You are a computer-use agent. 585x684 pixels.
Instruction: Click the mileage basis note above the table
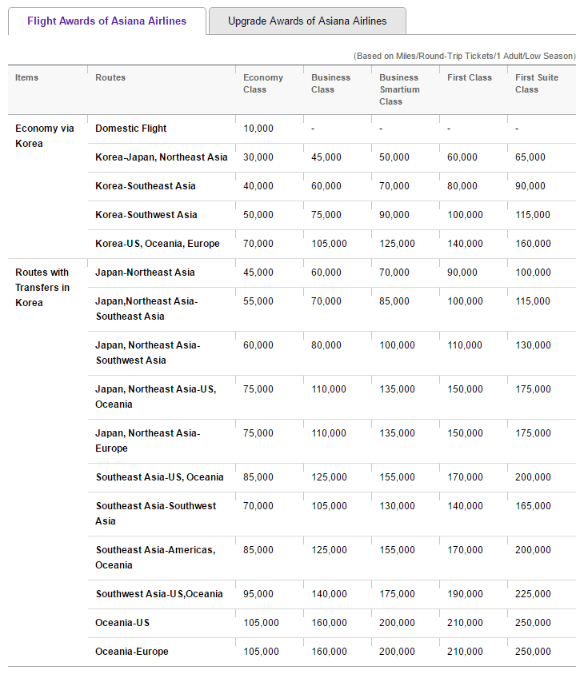465,56
